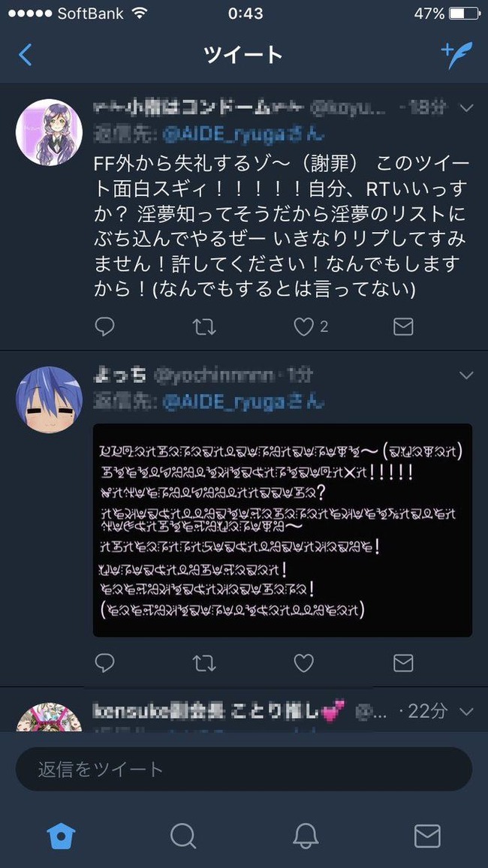Open the Messages tab in bottom bar
488x868 pixels.
coord(427,836)
